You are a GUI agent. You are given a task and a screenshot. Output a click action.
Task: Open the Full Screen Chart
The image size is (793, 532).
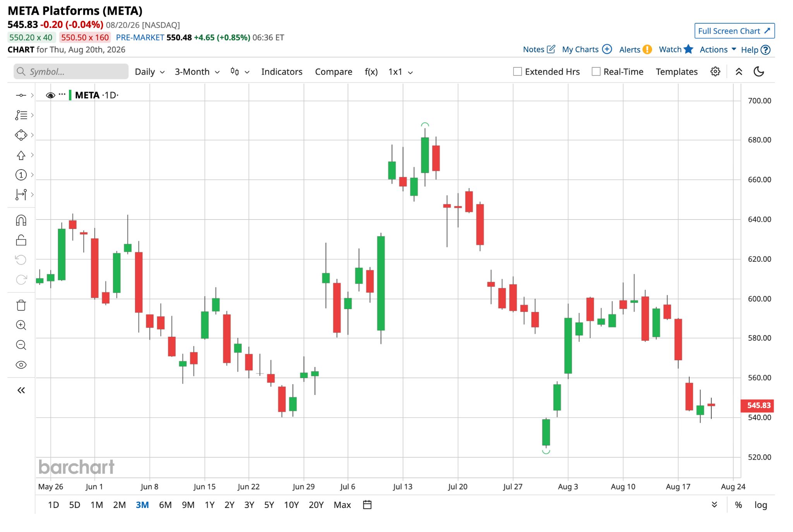[x=734, y=31]
